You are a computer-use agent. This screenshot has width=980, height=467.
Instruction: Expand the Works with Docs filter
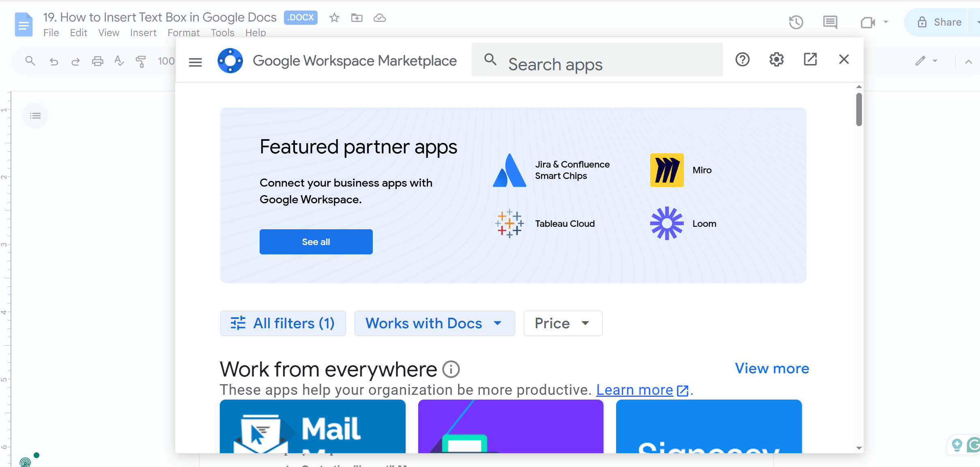pos(434,323)
